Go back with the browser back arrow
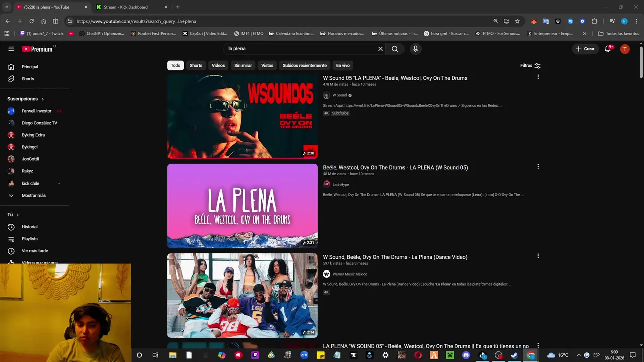The height and width of the screenshot is (362, 644). point(7,21)
